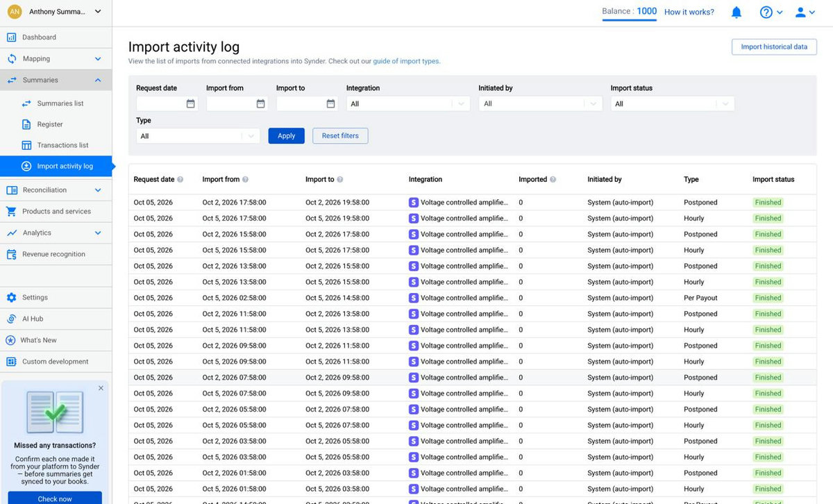Open Import to calendar picker icon
The width and height of the screenshot is (833, 504).
pyautogui.click(x=330, y=103)
